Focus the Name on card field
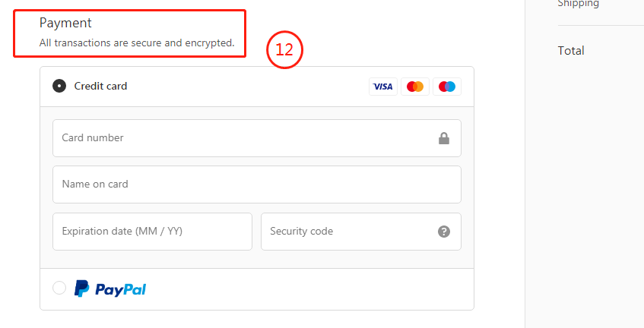This screenshot has height=328, width=644. (x=257, y=184)
